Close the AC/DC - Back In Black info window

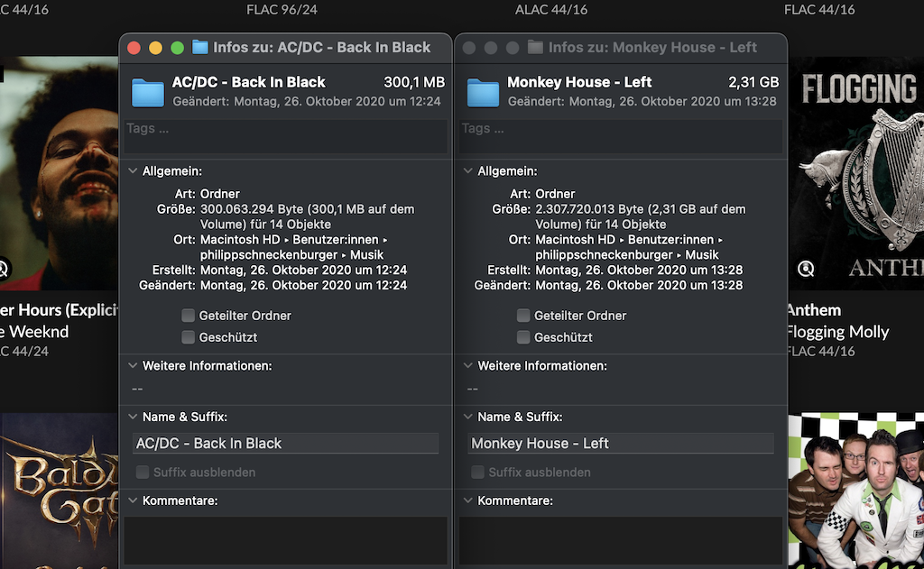point(134,48)
